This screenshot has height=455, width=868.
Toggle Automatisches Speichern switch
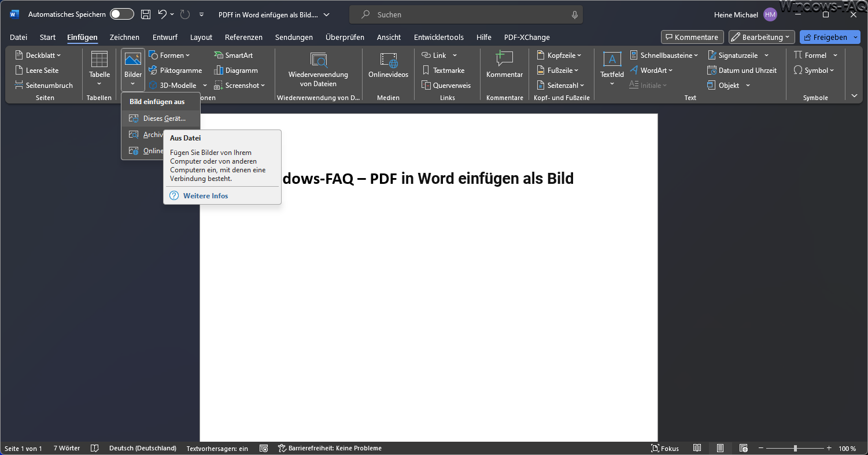[122, 14]
